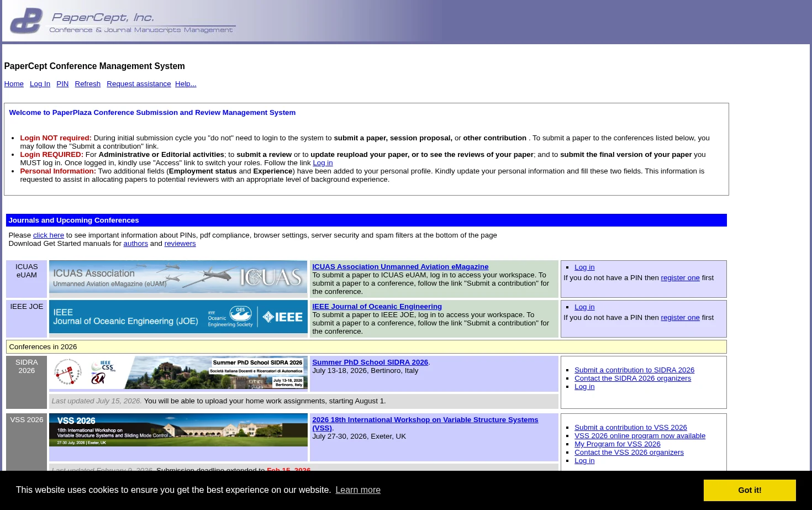
Task: Select the 'IEEE JOE' row label
Action: pyautogui.click(x=27, y=307)
